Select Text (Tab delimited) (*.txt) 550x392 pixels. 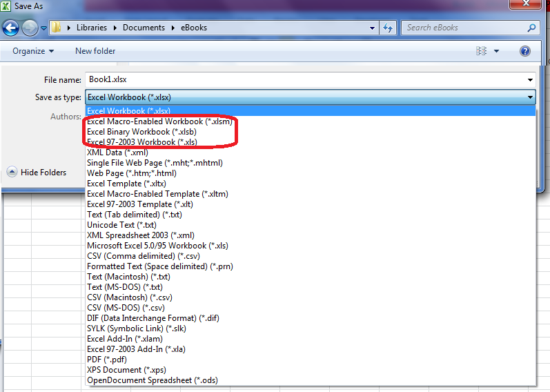click(x=311, y=215)
